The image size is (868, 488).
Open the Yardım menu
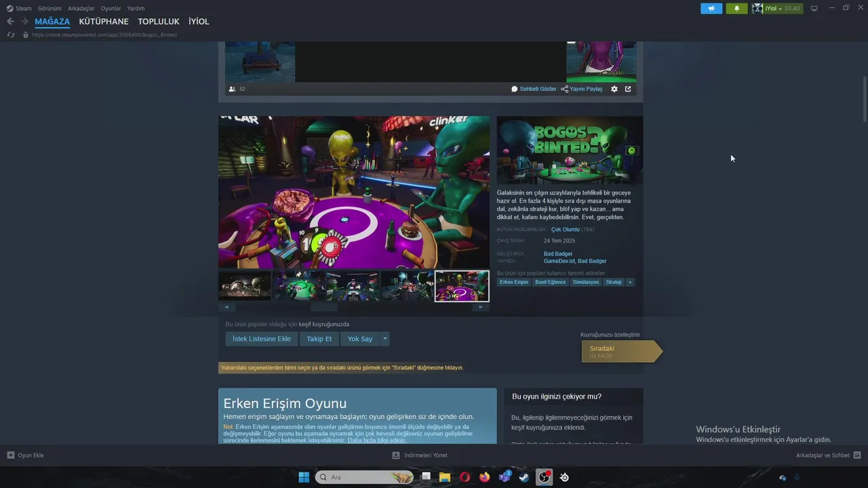(x=136, y=8)
